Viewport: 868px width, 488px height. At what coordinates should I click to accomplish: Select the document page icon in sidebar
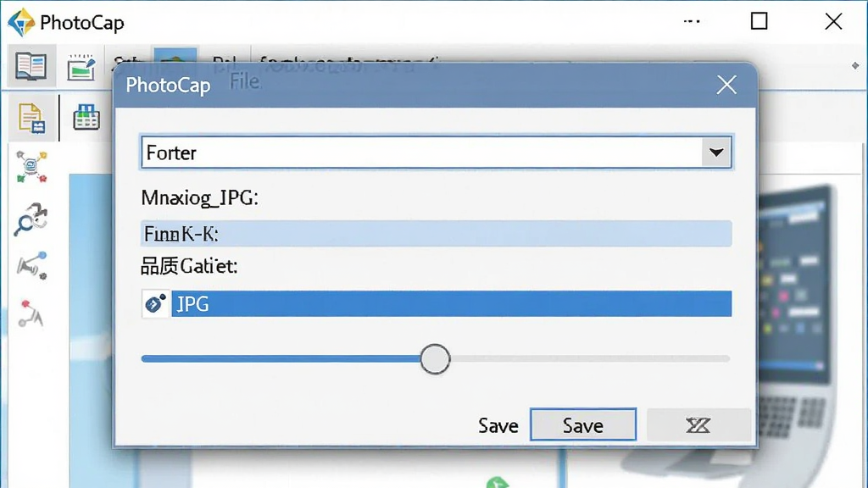point(31,119)
